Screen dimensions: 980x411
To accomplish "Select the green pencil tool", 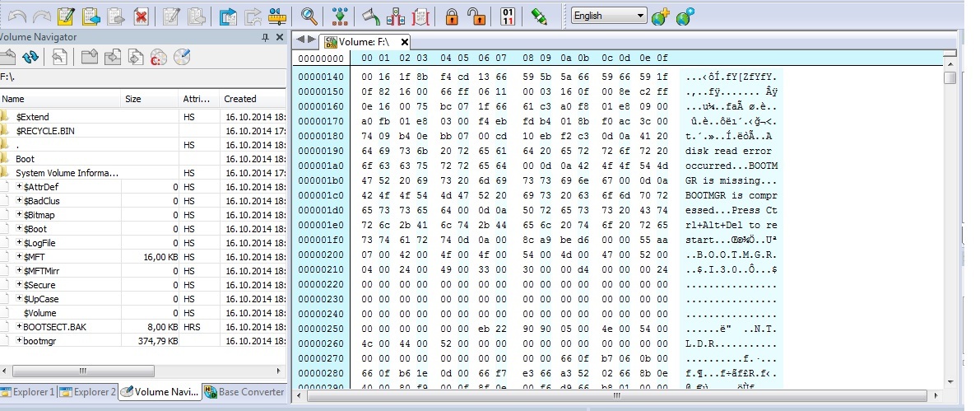I will (539, 16).
